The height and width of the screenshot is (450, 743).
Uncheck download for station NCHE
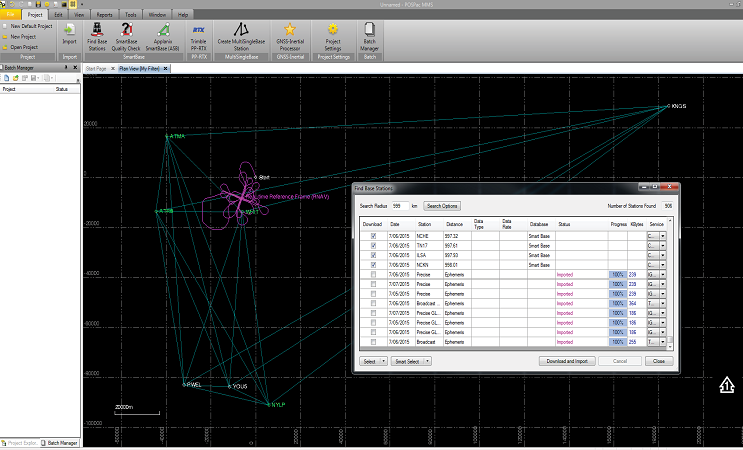click(x=373, y=236)
